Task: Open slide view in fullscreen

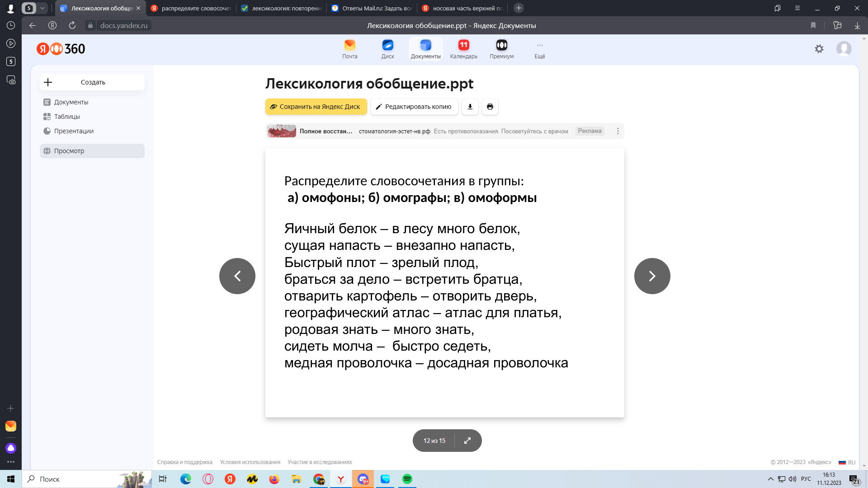Action: pos(467,441)
